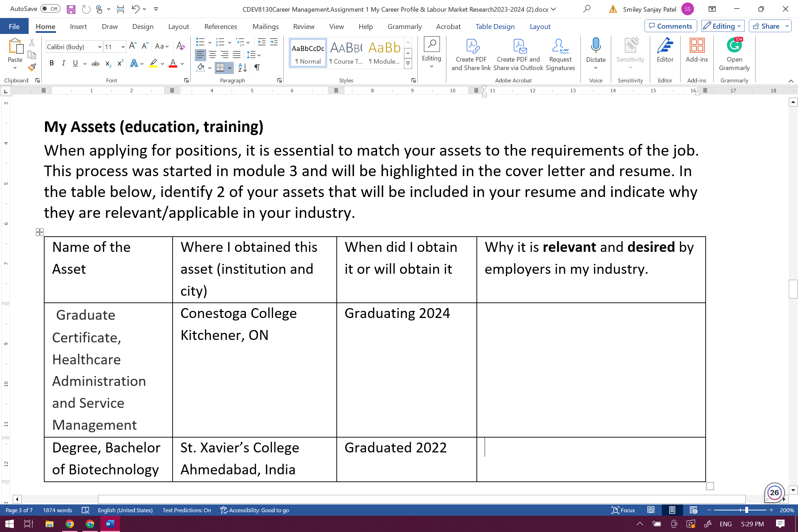798x532 pixels.
Task: Apply strikethrough formatting
Action: point(95,63)
